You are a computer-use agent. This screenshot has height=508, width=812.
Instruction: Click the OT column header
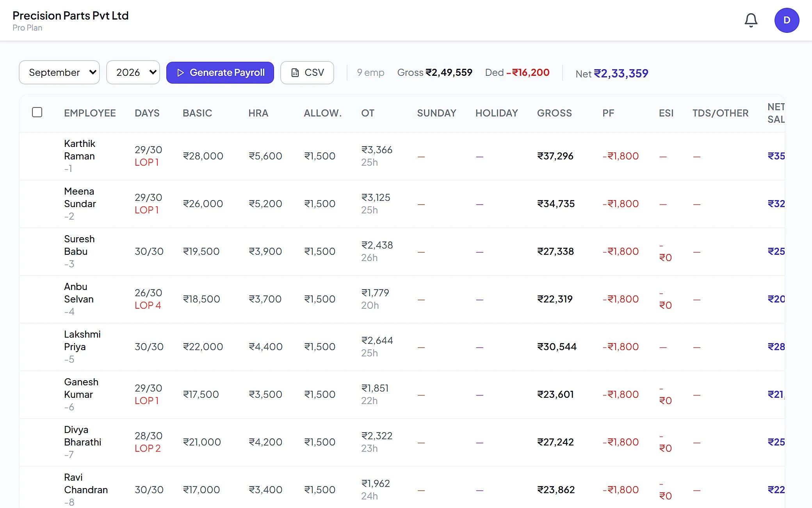368,113
